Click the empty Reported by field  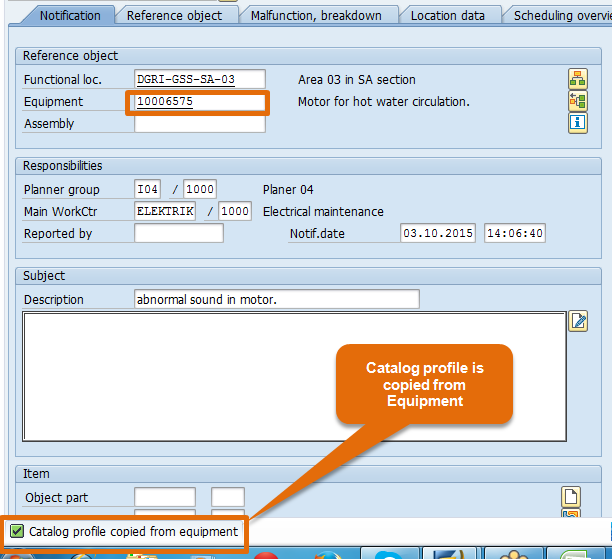178,233
